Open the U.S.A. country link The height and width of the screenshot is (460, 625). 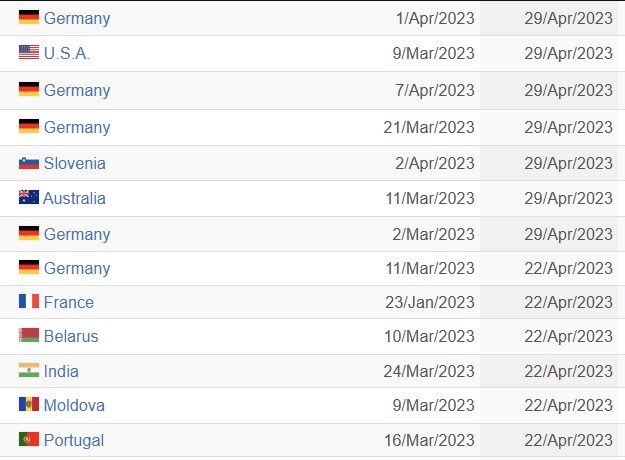point(67,53)
